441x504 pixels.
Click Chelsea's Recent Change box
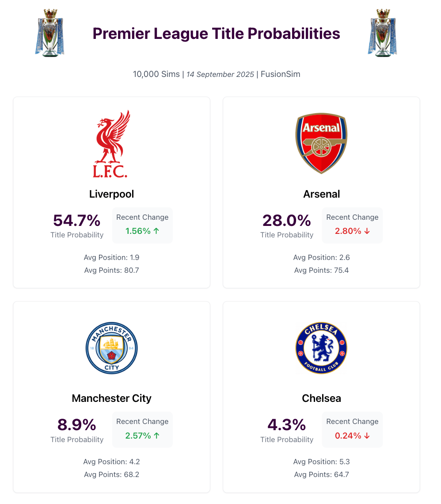click(x=352, y=429)
